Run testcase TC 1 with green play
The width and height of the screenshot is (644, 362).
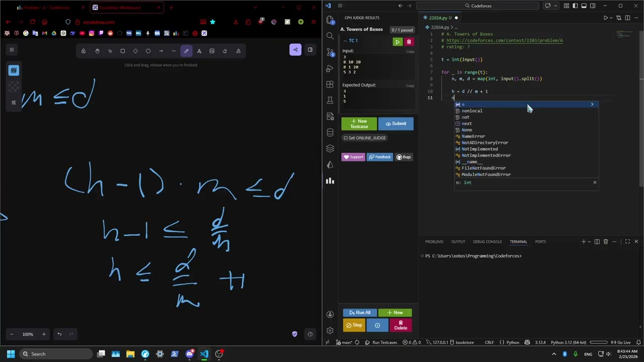click(397, 42)
